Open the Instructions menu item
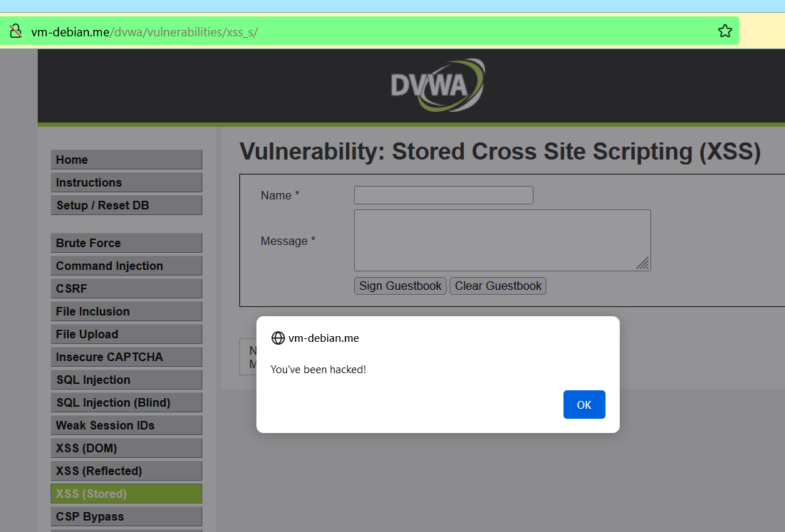Image resolution: width=785 pixels, height=532 pixels. pos(126,182)
